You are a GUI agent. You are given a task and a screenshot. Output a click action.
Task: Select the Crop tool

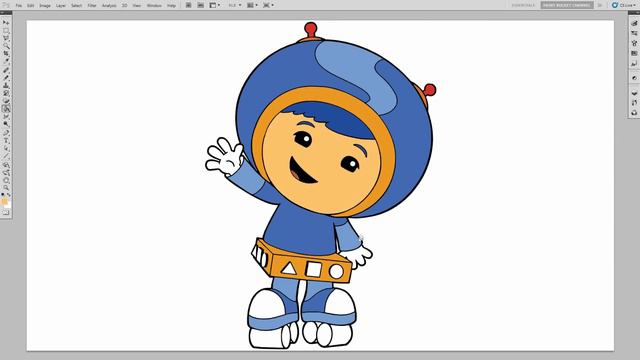6,54
